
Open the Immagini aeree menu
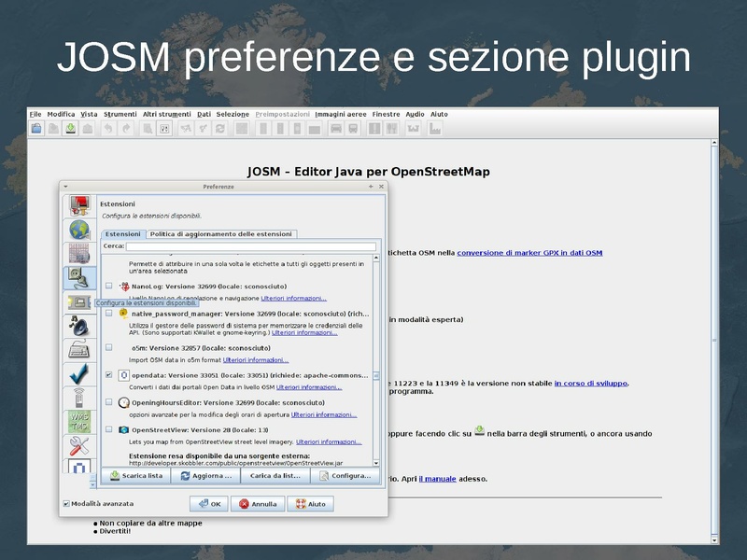pos(340,114)
